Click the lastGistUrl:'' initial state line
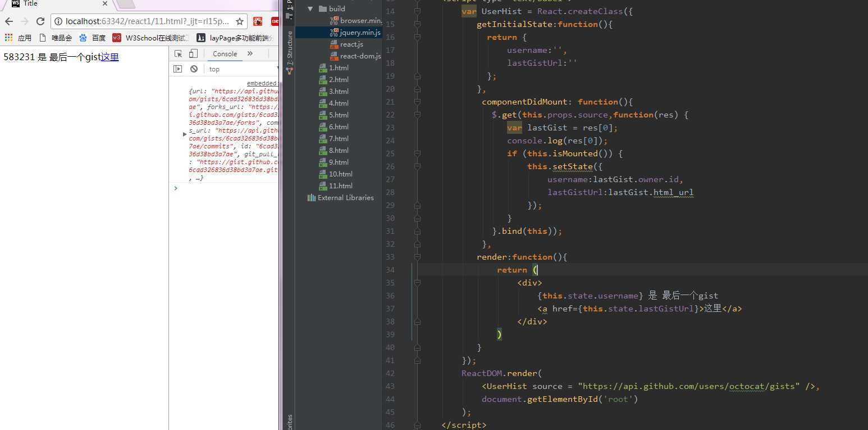This screenshot has height=430, width=868. click(x=542, y=63)
